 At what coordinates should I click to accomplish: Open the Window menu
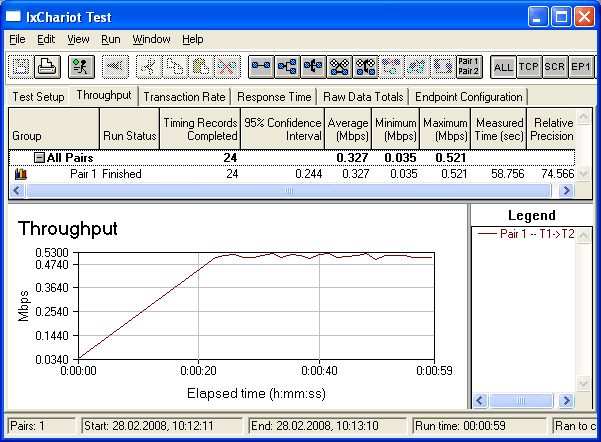point(151,39)
